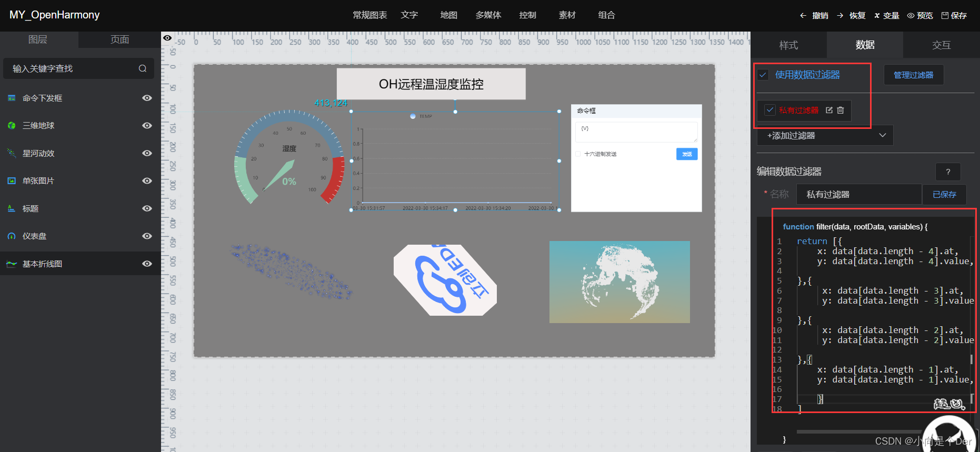Hide the 基本折线图 layer
980x452 pixels.
pyautogui.click(x=147, y=264)
